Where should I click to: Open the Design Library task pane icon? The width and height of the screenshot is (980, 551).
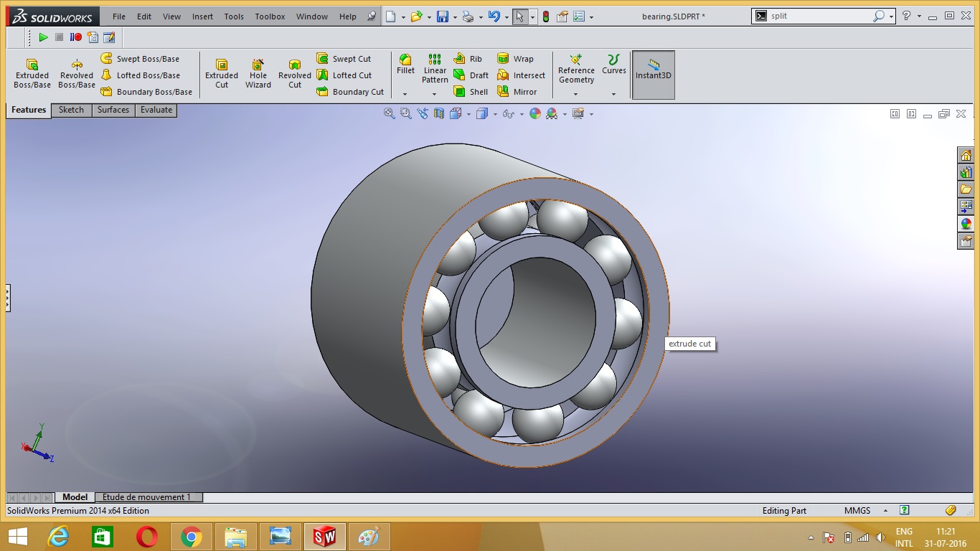pos(966,172)
